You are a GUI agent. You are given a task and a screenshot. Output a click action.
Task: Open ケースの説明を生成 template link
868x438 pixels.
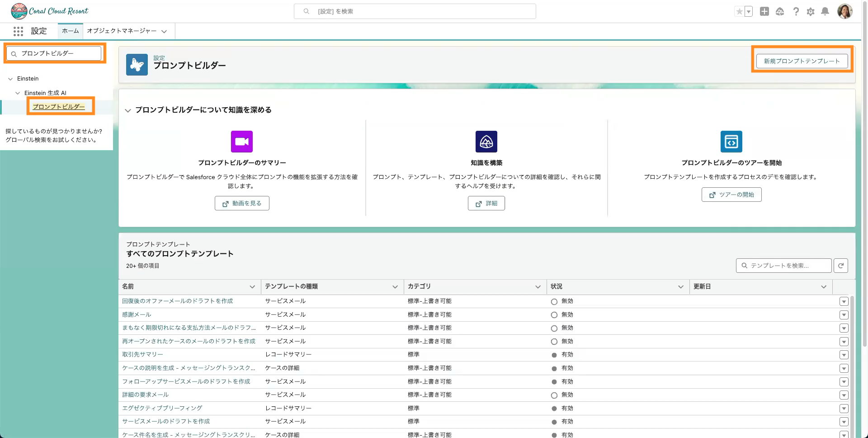click(x=189, y=368)
